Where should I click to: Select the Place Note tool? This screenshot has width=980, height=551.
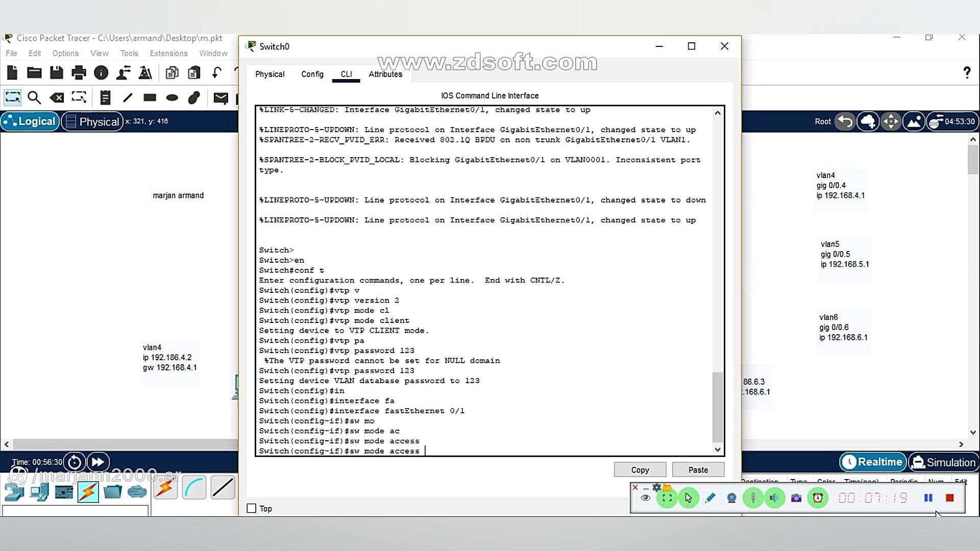pyautogui.click(x=105, y=97)
